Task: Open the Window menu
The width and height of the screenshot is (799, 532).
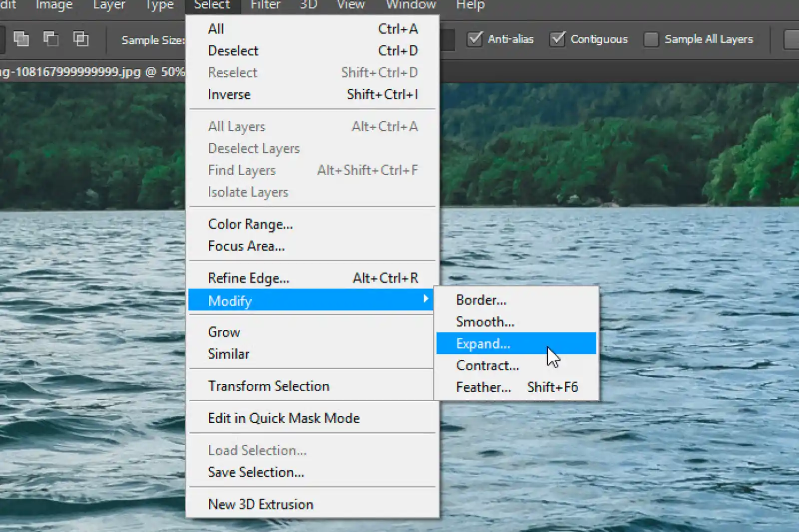Action: 411,5
